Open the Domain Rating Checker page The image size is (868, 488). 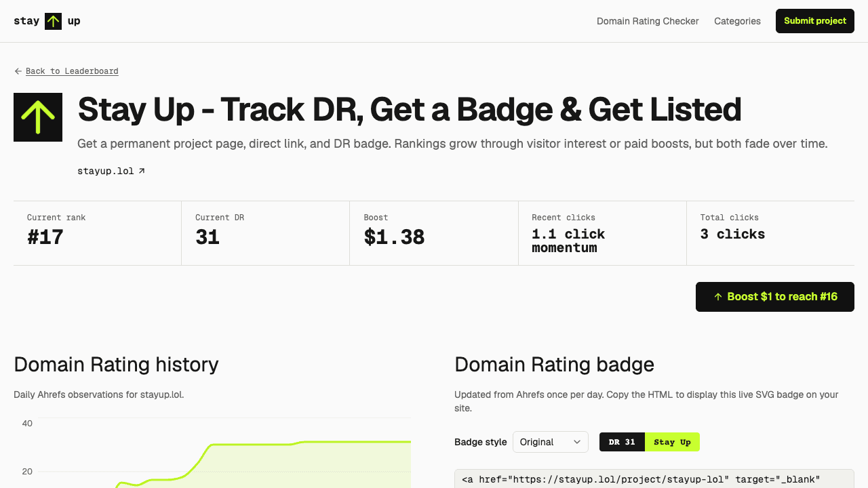coord(648,21)
